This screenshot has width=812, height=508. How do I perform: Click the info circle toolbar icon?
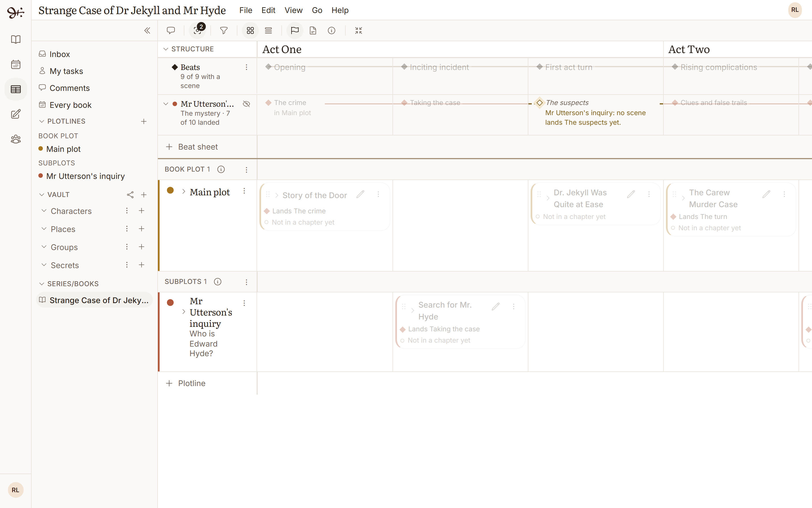click(332, 30)
